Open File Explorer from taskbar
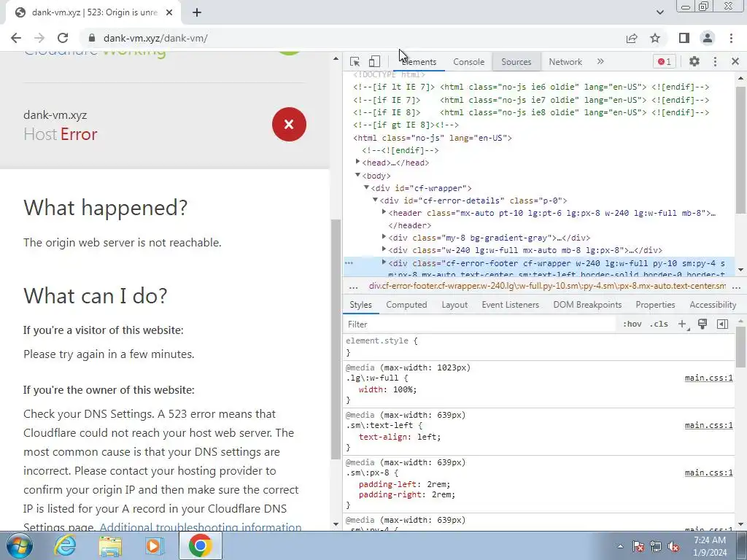Image resolution: width=747 pixels, height=560 pixels. (x=109, y=545)
